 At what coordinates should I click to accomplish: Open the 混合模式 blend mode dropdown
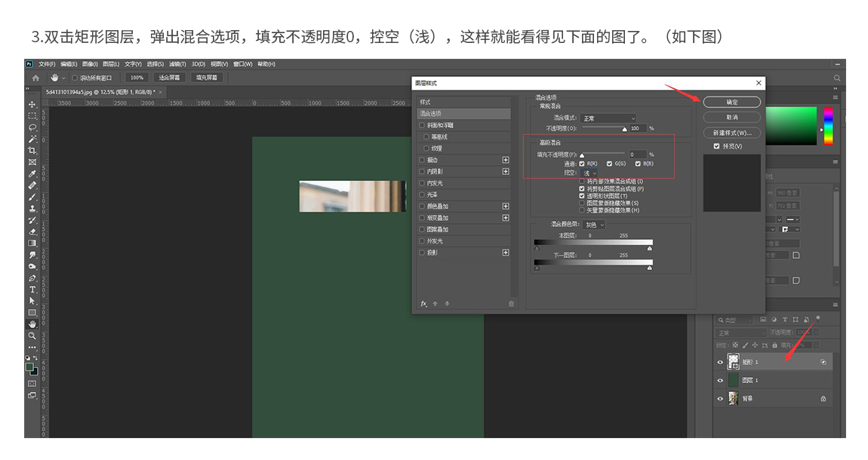coord(608,118)
